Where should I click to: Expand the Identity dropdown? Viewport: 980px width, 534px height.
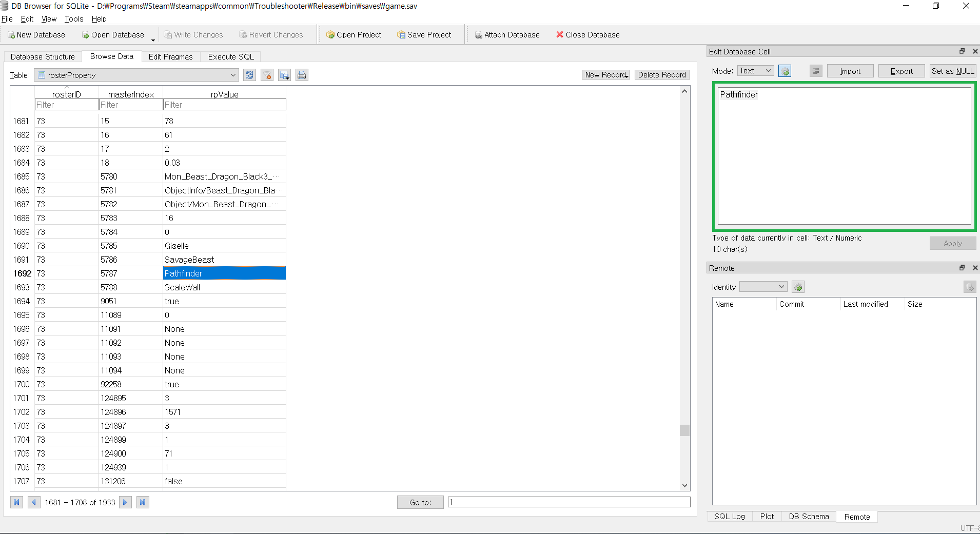[x=763, y=287]
